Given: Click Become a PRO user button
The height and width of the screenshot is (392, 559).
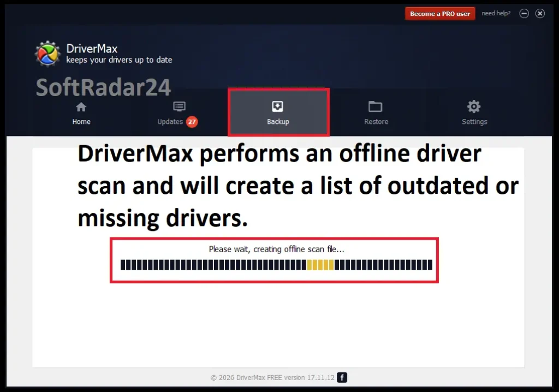Looking at the screenshot, I should 440,14.
